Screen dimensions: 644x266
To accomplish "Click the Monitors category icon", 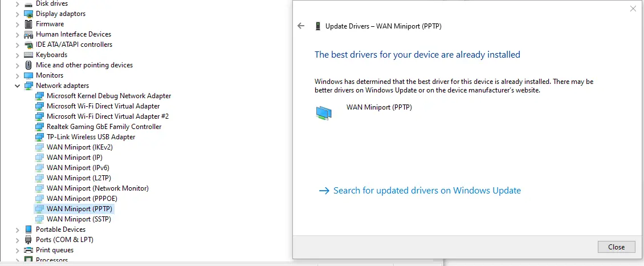I will pos(28,75).
